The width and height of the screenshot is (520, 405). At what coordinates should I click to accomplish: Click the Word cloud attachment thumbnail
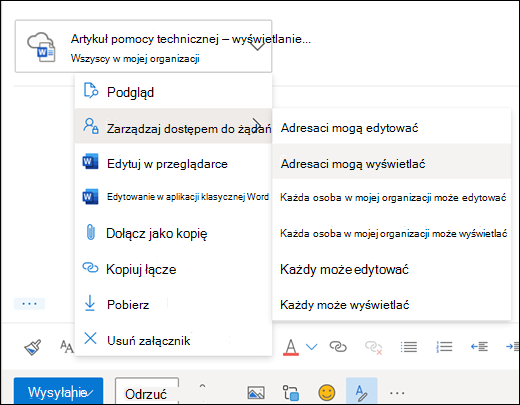[42, 47]
